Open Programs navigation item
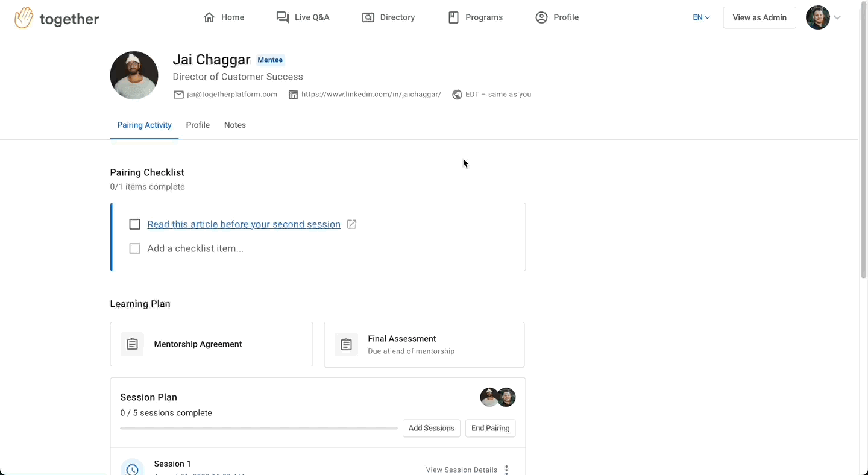Screen dimensions: 868x475 point(476,17)
